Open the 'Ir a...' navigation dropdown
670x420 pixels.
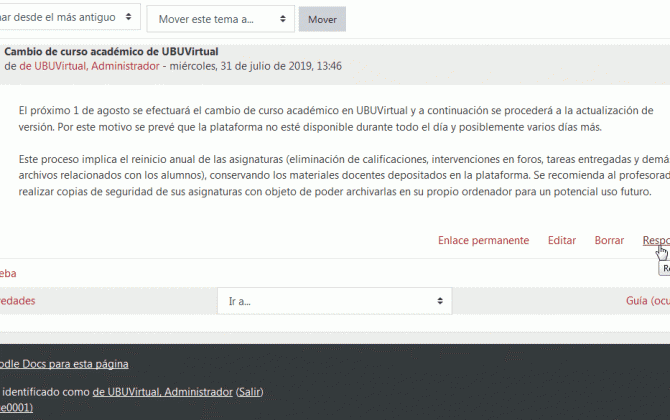click(335, 301)
